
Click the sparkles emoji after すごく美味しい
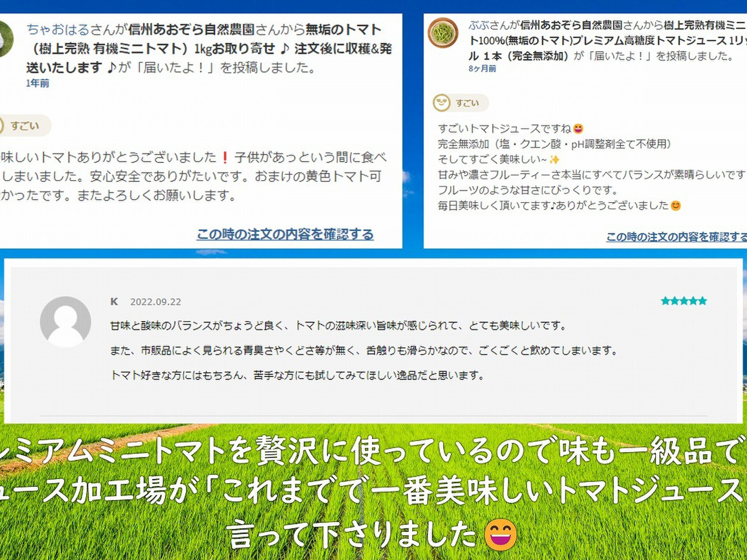[x=554, y=160]
